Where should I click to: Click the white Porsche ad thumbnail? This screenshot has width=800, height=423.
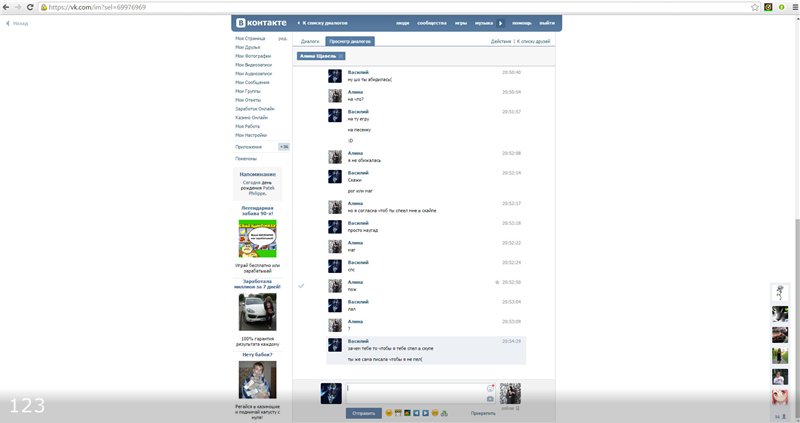(257, 312)
